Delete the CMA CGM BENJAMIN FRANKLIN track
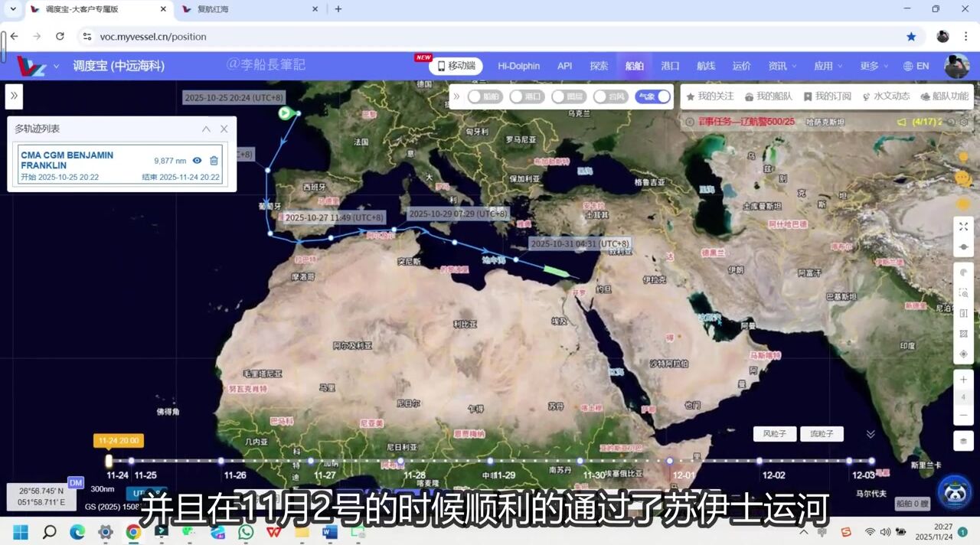The image size is (980, 545). click(x=214, y=161)
